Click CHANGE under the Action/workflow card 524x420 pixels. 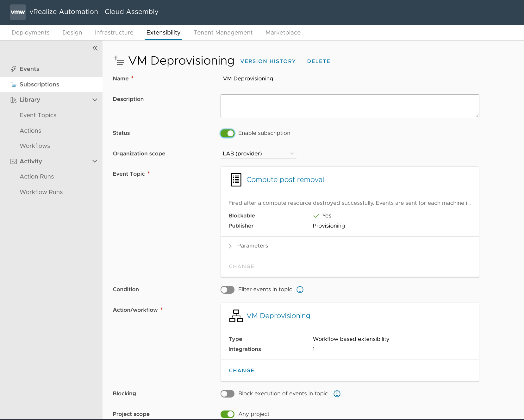point(242,371)
